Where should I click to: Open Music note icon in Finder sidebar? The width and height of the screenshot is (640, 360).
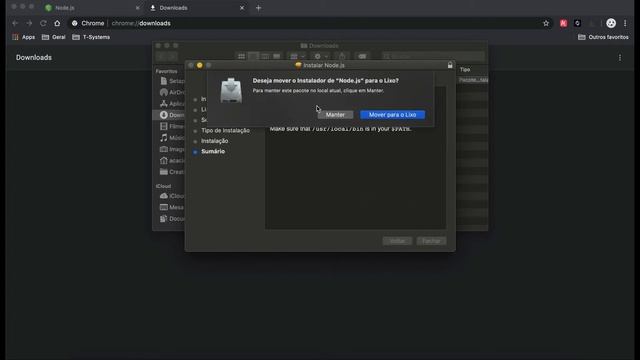pos(164,138)
